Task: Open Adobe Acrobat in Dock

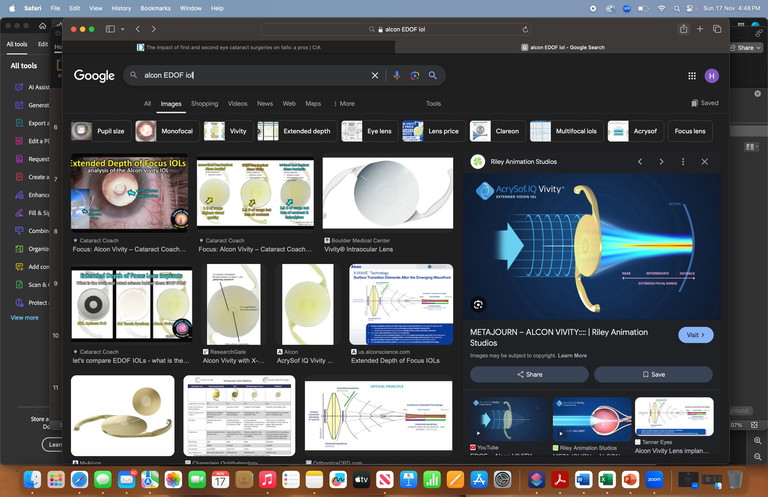Action: click(x=560, y=479)
